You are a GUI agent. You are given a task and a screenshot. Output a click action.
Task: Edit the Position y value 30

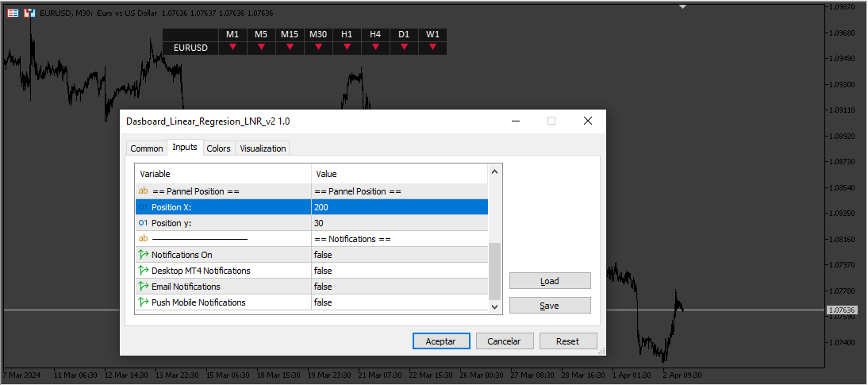coord(399,223)
